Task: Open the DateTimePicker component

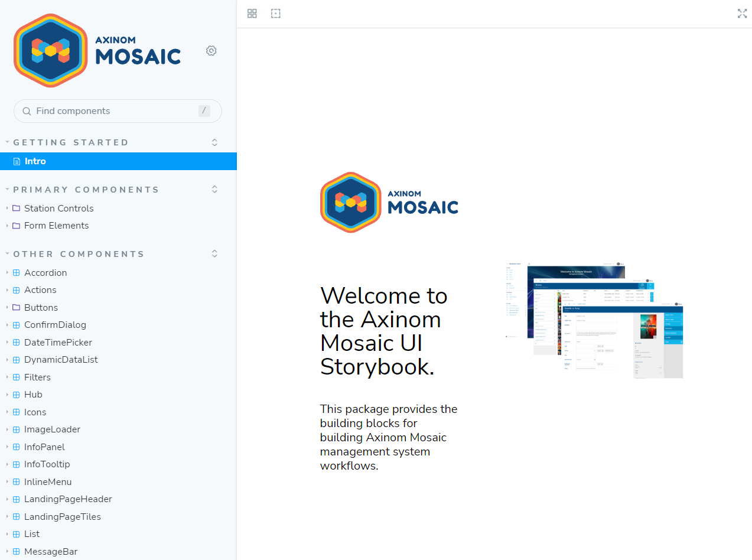Action: point(58,343)
